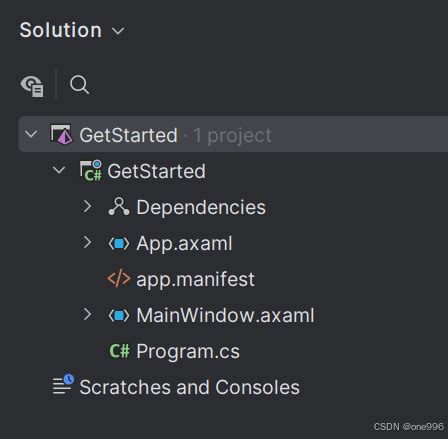Toggle the eye view-options button
This screenshot has height=439, width=448.
32,86
